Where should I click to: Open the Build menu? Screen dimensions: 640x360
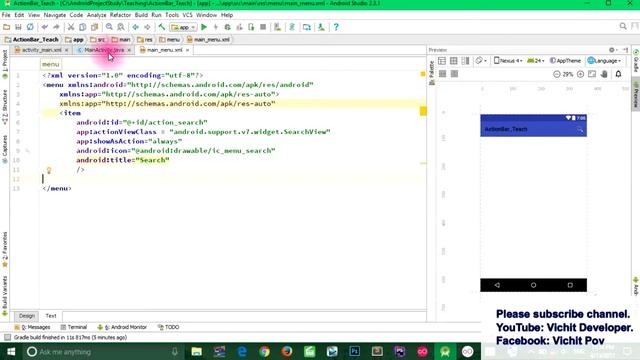[x=141, y=15]
